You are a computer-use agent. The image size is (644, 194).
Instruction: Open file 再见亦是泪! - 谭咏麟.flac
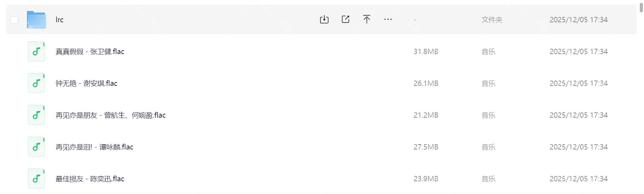(94, 147)
